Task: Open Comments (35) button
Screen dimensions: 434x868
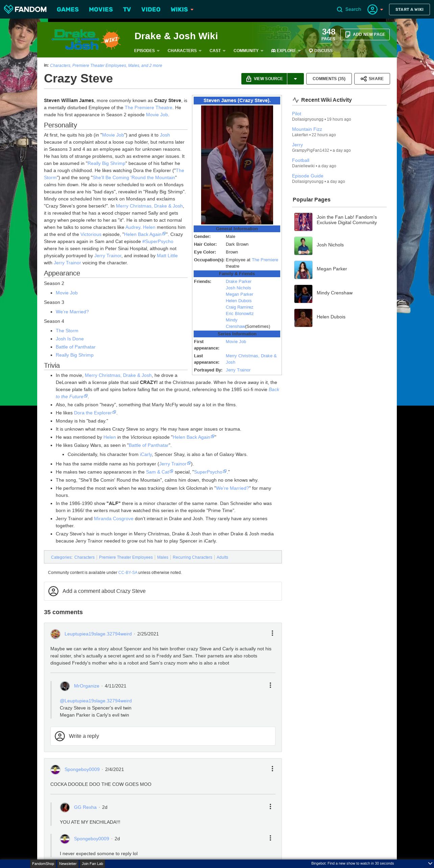Action: (329, 79)
